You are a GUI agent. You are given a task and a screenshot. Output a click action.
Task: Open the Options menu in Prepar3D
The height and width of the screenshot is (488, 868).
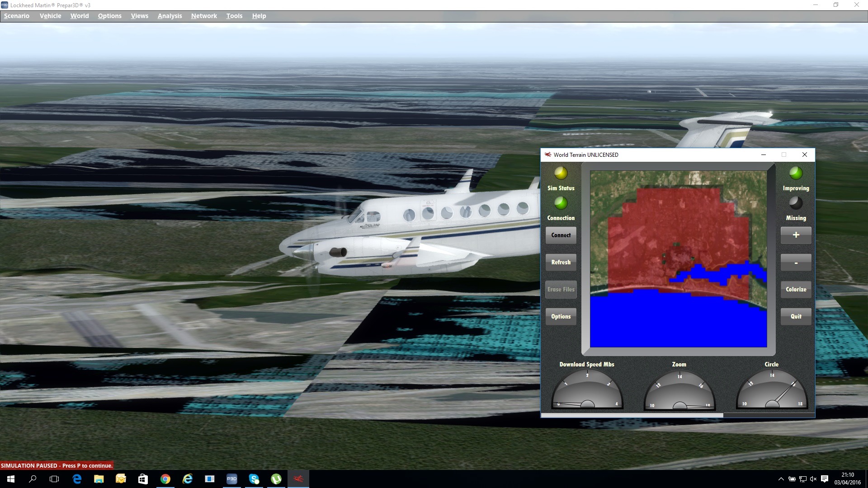(x=109, y=16)
